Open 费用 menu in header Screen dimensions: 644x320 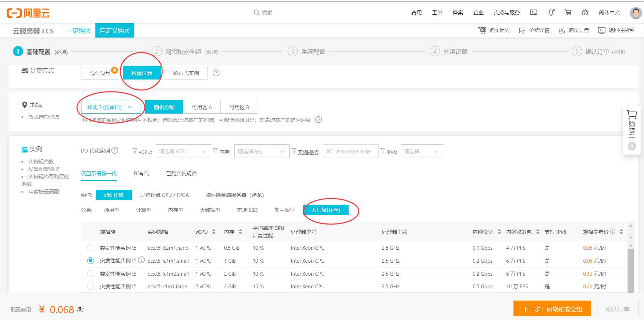tap(416, 12)
